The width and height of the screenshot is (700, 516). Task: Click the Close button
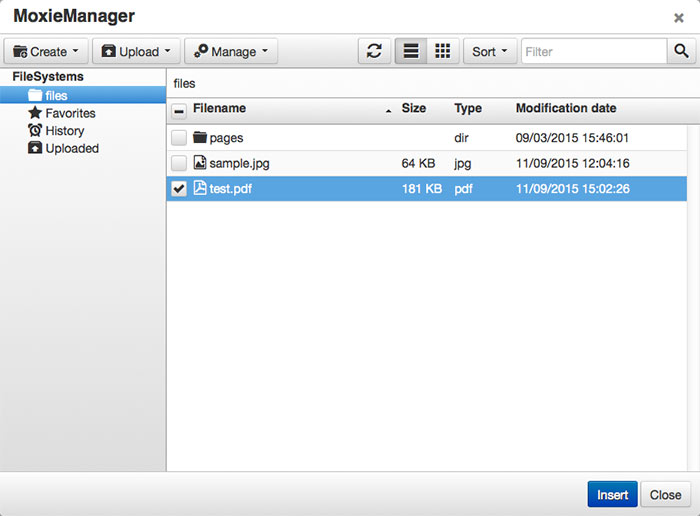pos(665,494)
